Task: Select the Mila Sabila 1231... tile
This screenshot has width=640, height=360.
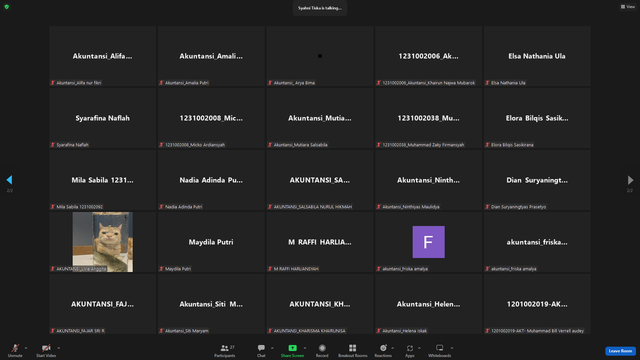Action: [103, 180]
